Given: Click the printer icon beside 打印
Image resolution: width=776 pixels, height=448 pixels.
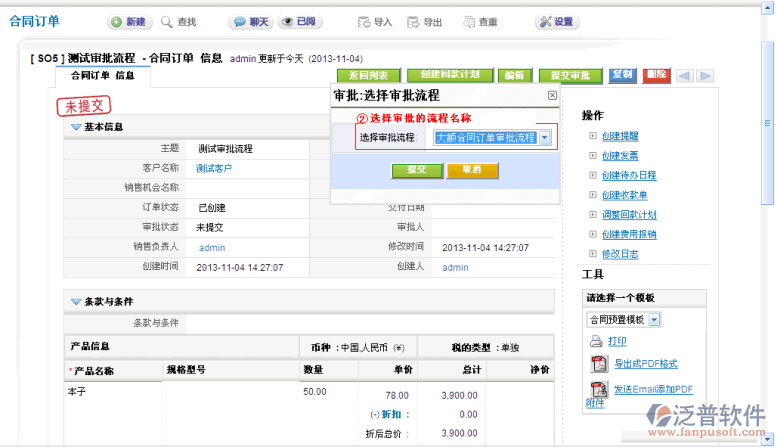Looking at the screenshot, I should point(596,341).
